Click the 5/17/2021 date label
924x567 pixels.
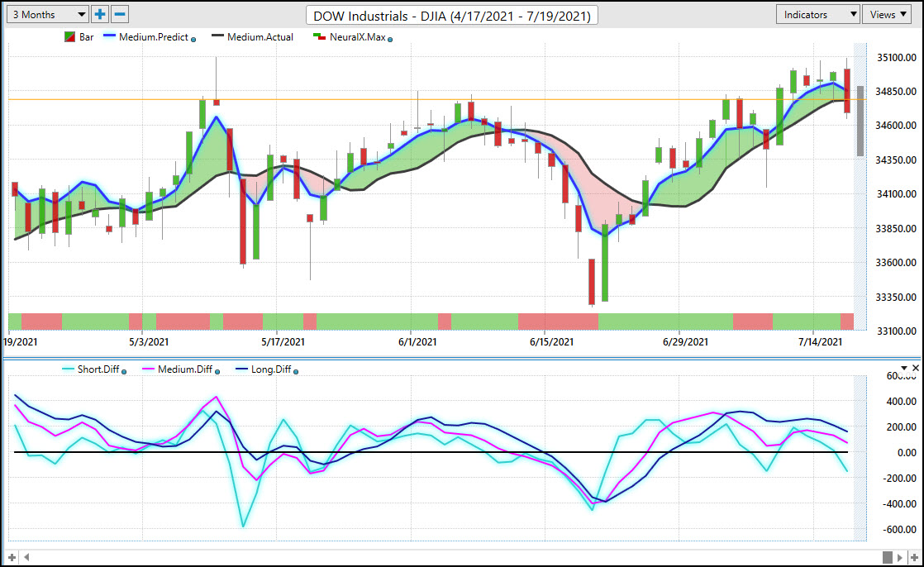click(283, 342)
